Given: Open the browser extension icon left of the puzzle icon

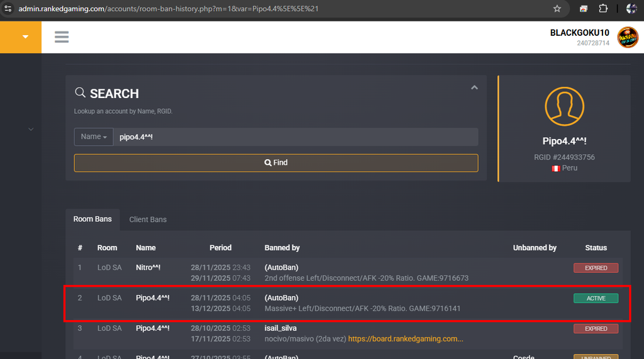Looking at the screenshot, I should point(583,9).
